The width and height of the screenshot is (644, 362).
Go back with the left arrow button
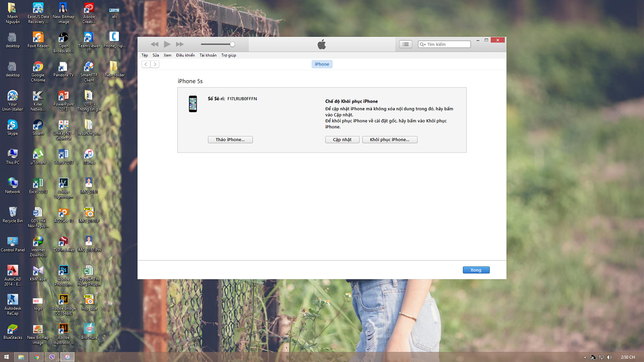(146, 64)
